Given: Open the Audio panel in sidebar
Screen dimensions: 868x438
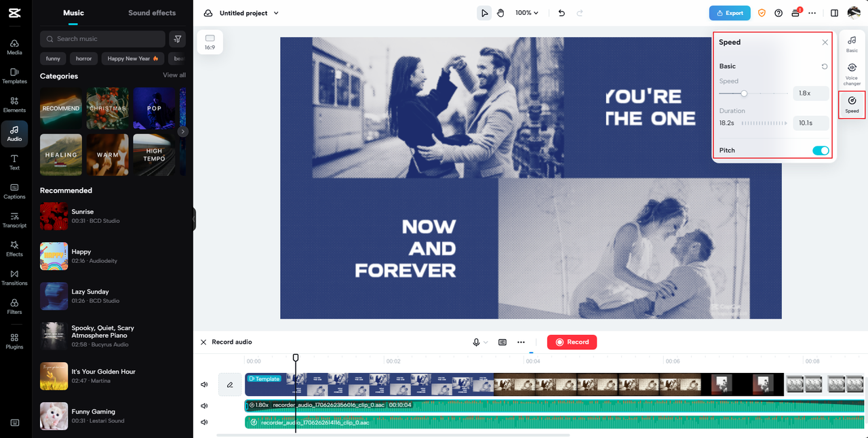Looking at the screenshot, I should [14, 133].
